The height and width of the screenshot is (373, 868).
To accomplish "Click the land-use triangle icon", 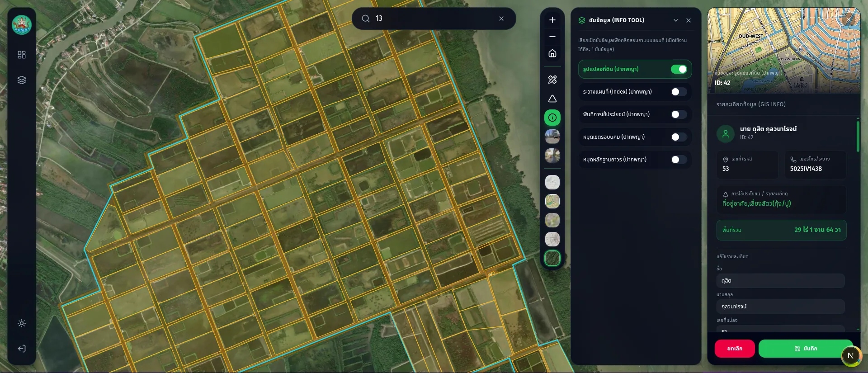I will pos(726,194).
